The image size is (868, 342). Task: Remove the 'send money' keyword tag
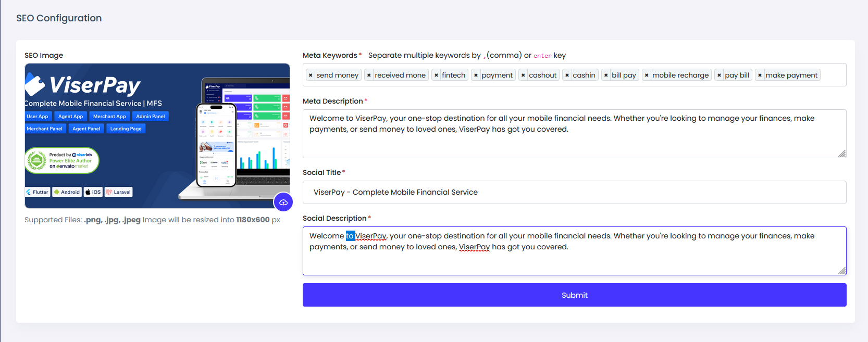[311, 75]
